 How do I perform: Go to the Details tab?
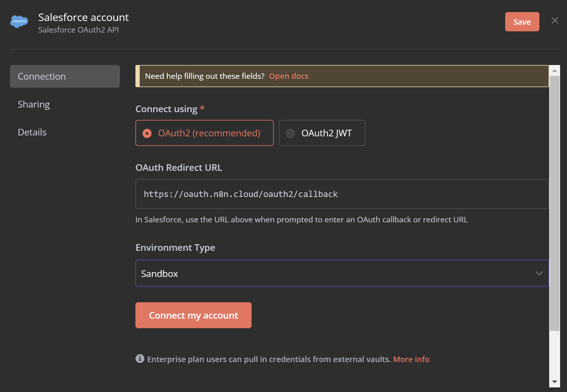pos(32,132)
